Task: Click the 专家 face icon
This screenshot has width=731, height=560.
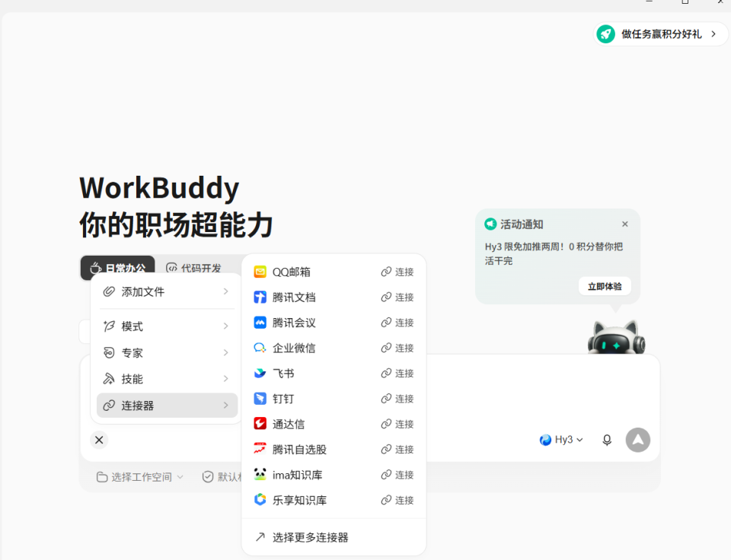Action: pyautogui.click(x=109, y=353)
